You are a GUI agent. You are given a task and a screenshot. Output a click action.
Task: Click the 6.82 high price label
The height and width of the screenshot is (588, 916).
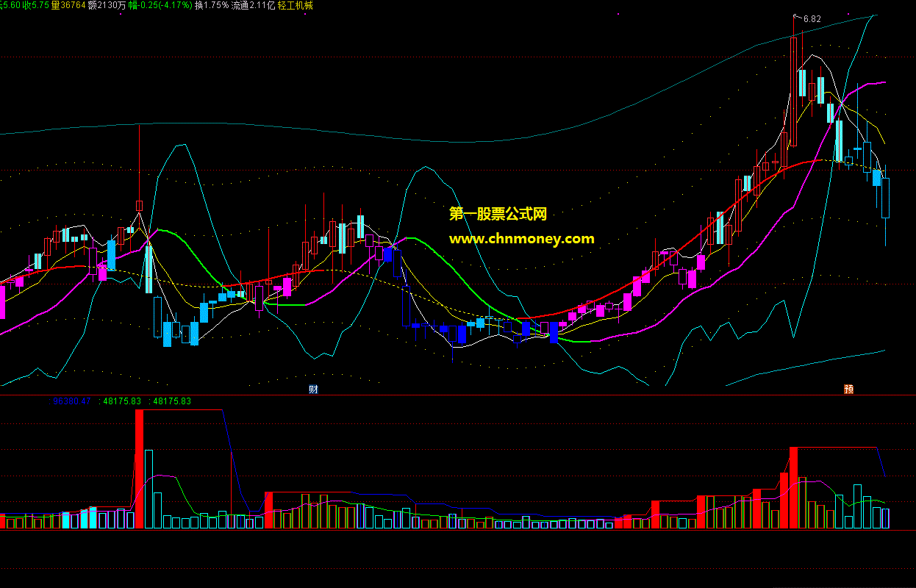click(812, 19)
